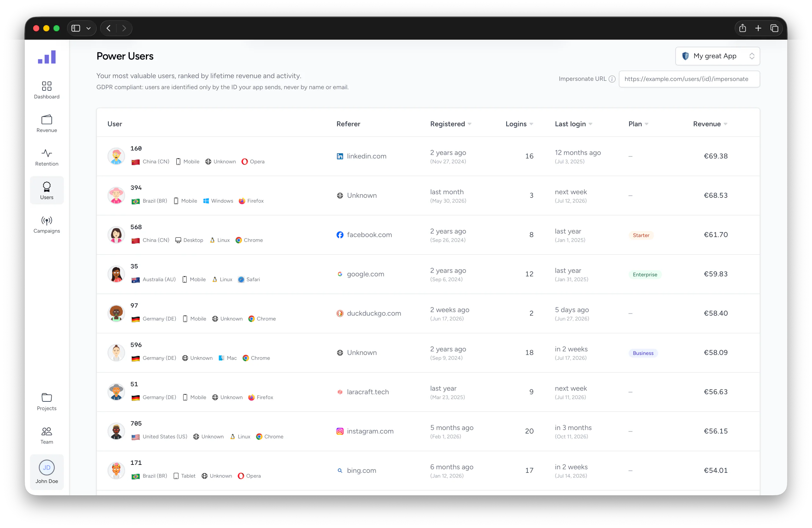
Task: Click the Instagram icon beside instagram.com
Action: 340,431
